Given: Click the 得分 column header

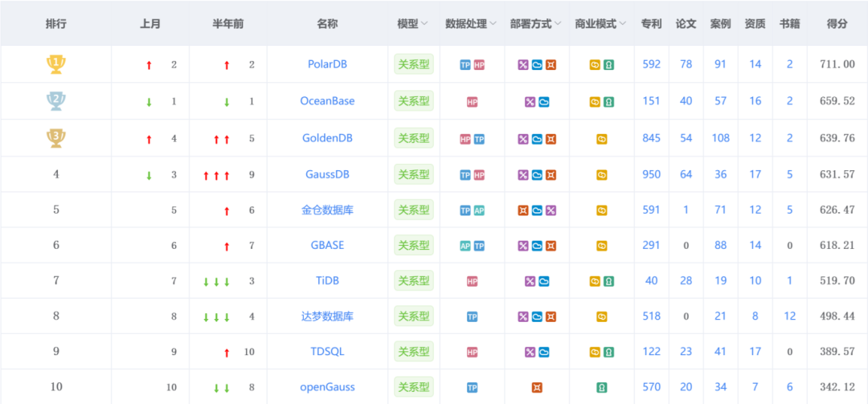Looking at the screenshot, I should tap(837, 24).
